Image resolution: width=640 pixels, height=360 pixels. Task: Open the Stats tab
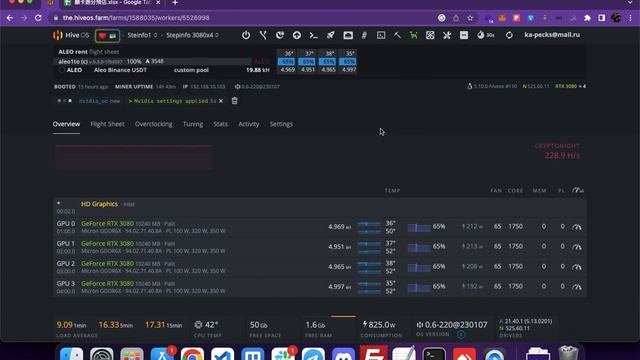(x=220, y=124)
